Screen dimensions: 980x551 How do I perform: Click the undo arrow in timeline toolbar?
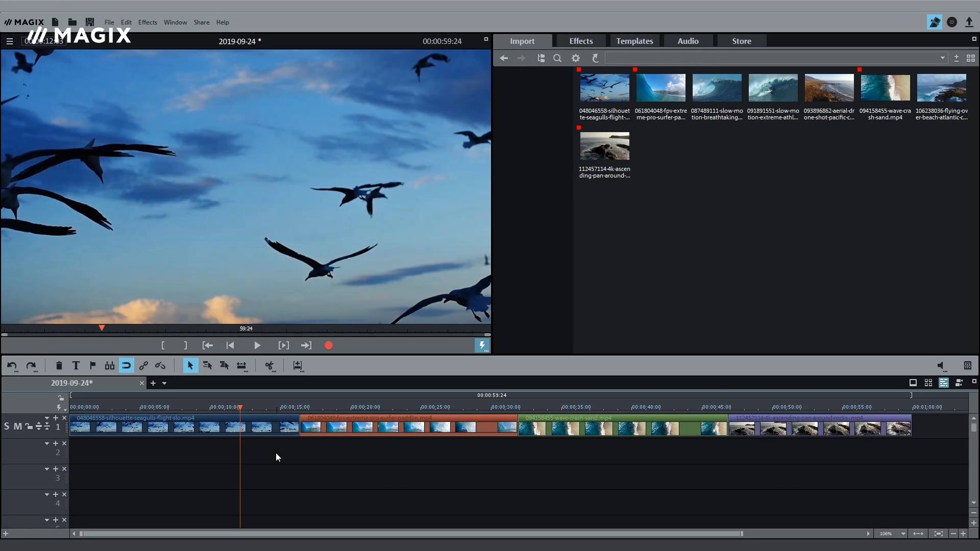(12, 365)
